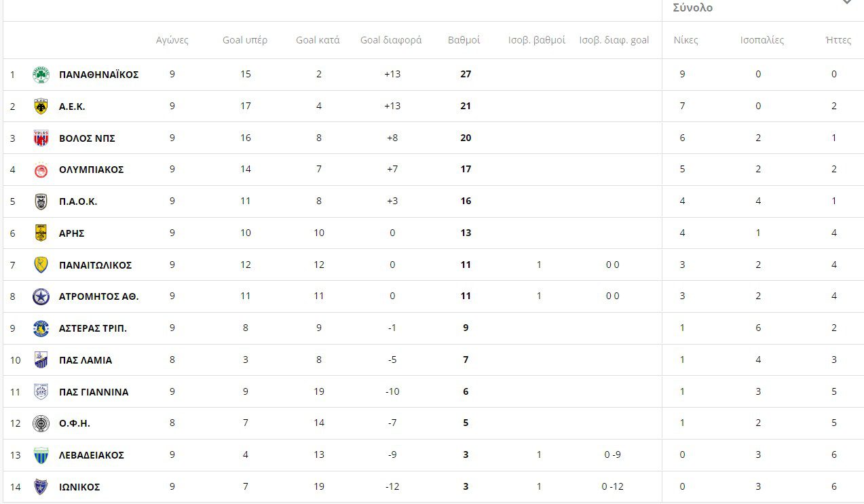Click the Olympiakos club crest icon
The height and width of the screenshot is (504, 864).
click(41, 170)
